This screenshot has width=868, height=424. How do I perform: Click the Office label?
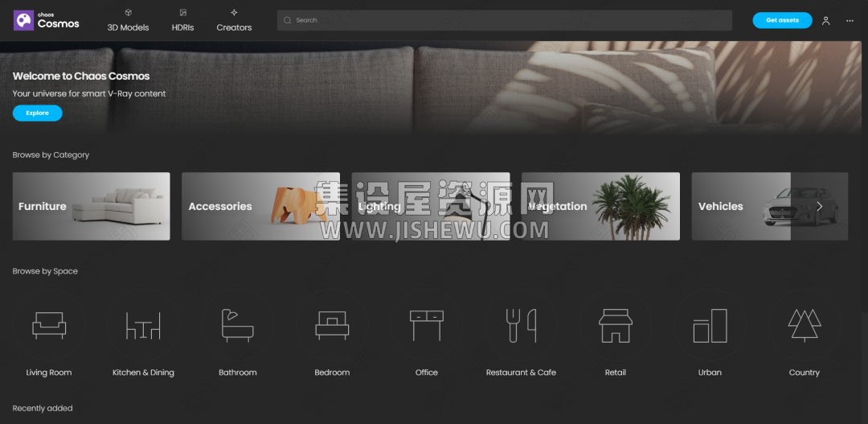click(x=427, y=373)
